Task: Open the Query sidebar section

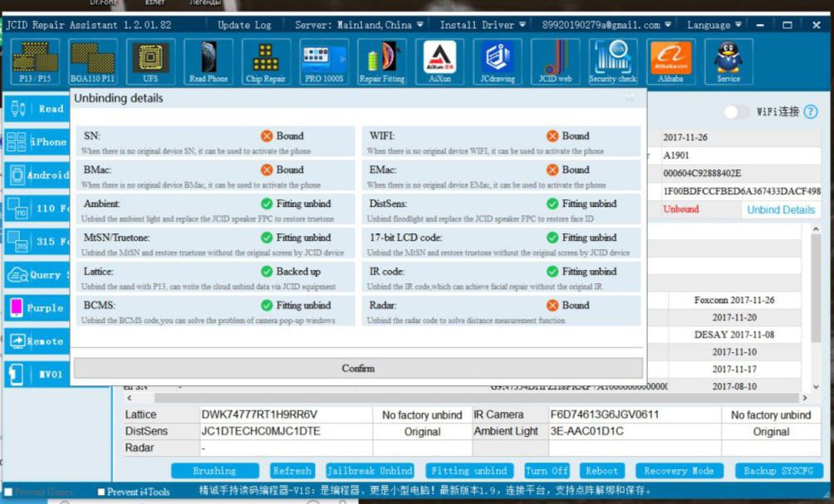Action: tap(37, 275)
